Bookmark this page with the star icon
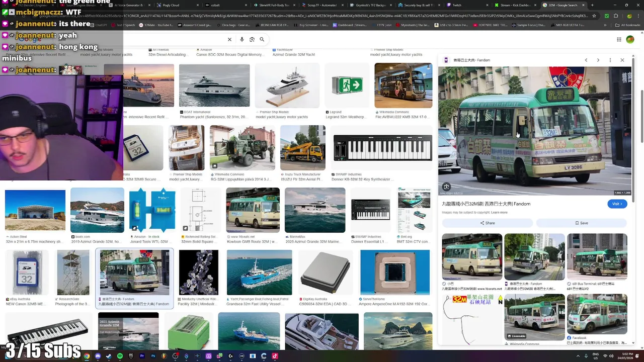The height and width of the screenshot is (362, 644). (x=594, y=16)
